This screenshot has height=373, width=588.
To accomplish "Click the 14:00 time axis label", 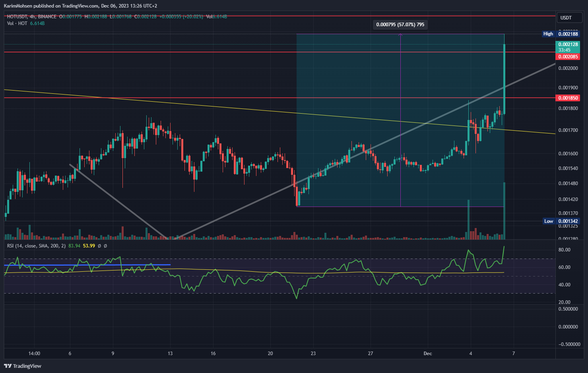I will pyautogui.click(x=35, y=354).
